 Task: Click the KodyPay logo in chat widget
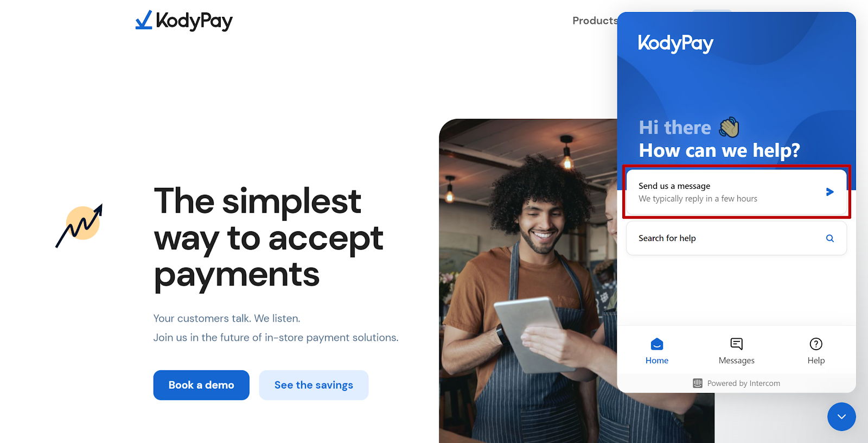pos(675,43)
